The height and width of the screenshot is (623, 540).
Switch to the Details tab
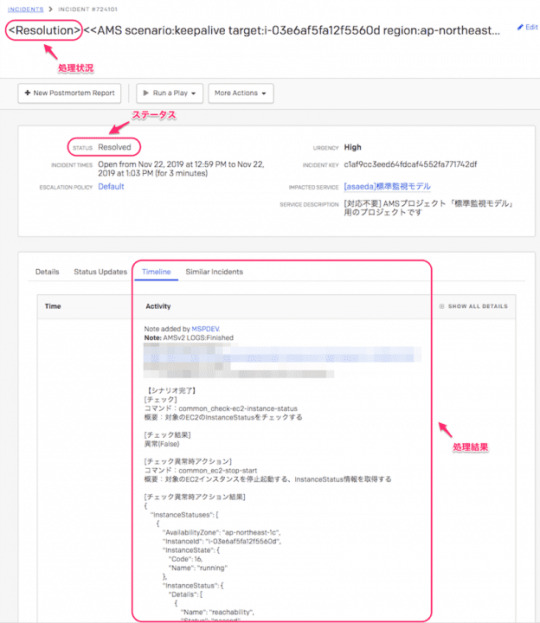click(47, 272)
